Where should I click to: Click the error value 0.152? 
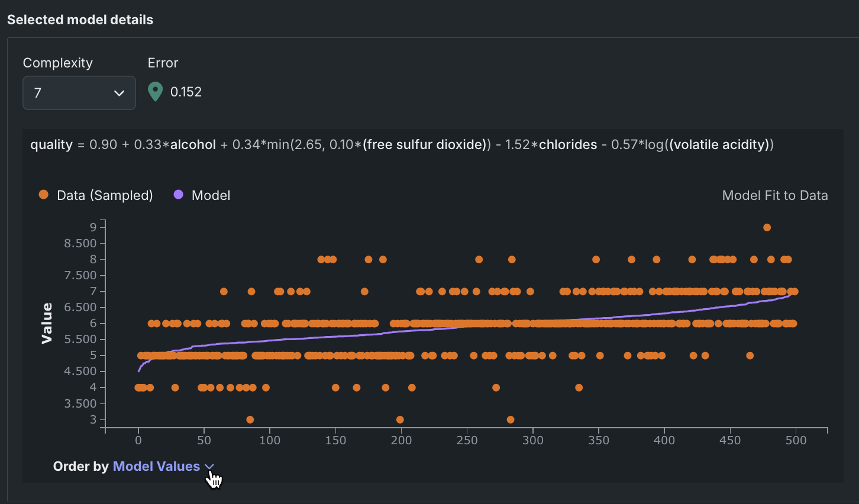pos(186,92)
